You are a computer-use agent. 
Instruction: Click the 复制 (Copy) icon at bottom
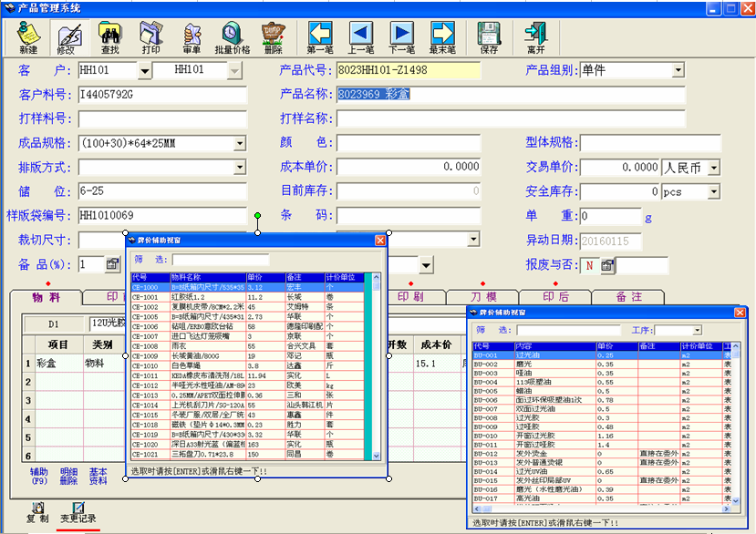(x=37, y=512)
